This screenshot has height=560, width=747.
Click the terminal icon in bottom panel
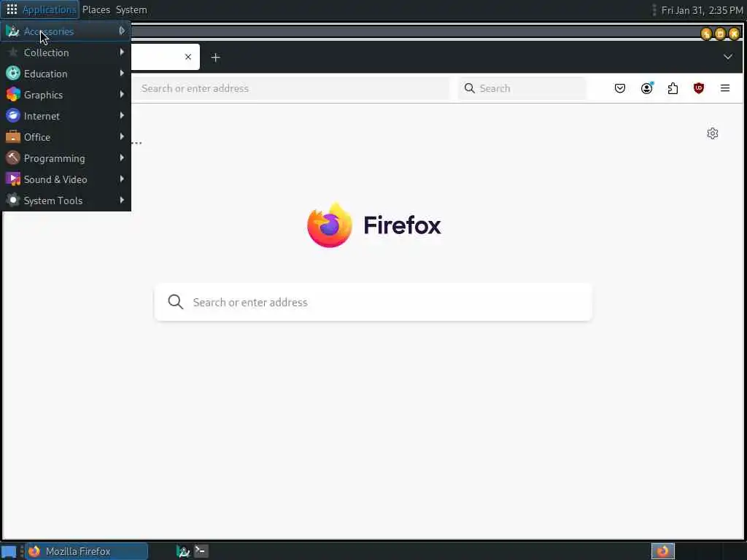(x=201, y=551)
